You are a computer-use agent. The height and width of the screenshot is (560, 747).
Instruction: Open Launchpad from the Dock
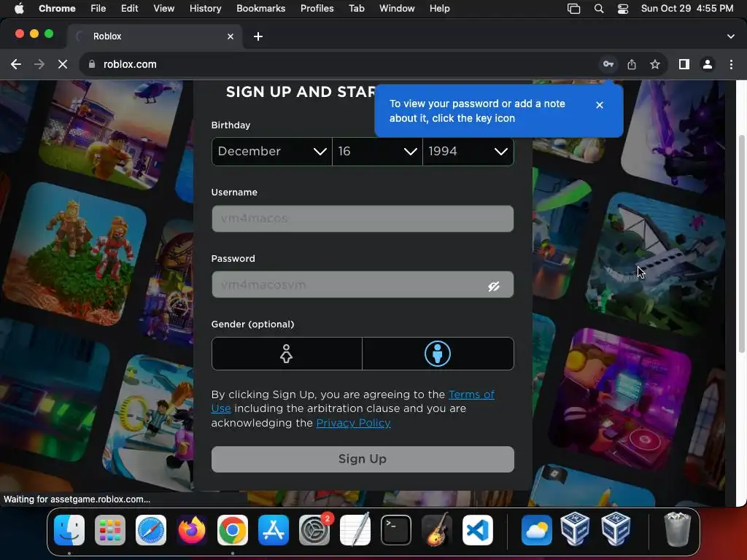[110, 530]
